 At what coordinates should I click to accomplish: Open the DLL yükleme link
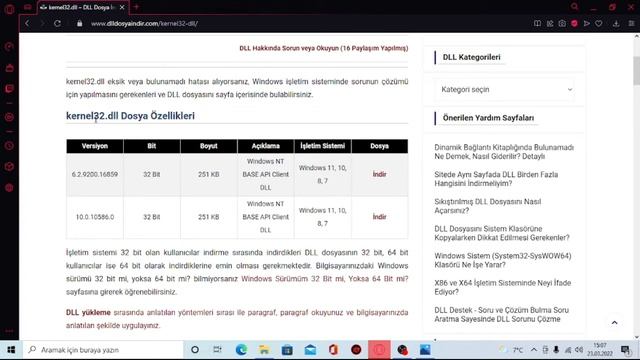(x=88, y=312)
